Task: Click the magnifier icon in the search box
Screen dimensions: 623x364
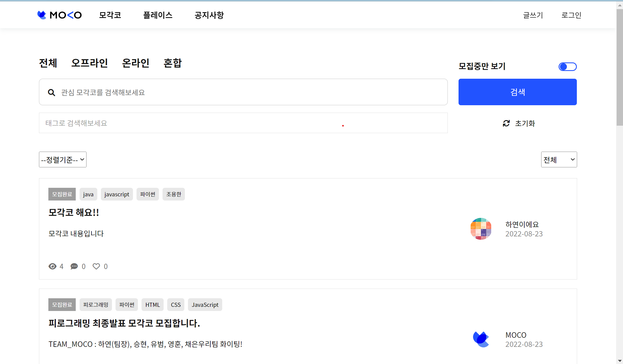Action: pos(51,93)
